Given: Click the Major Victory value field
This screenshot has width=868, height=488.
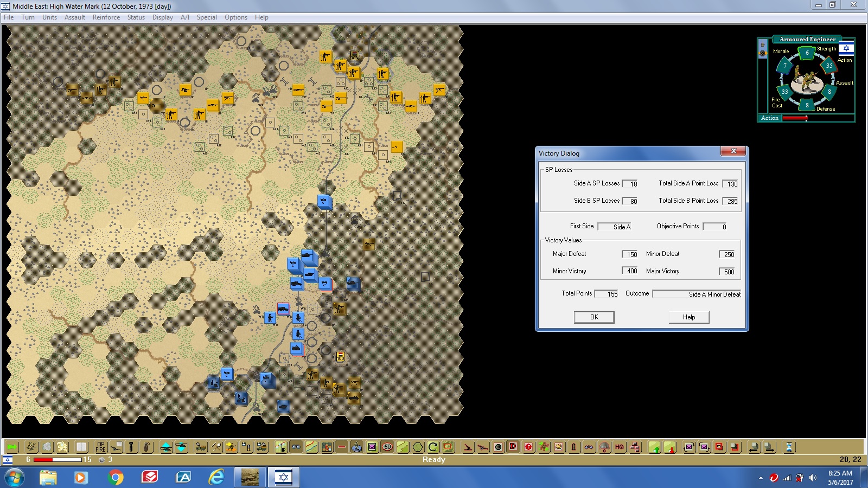Looking at the screenshot, I should click(x=727, y=272).
